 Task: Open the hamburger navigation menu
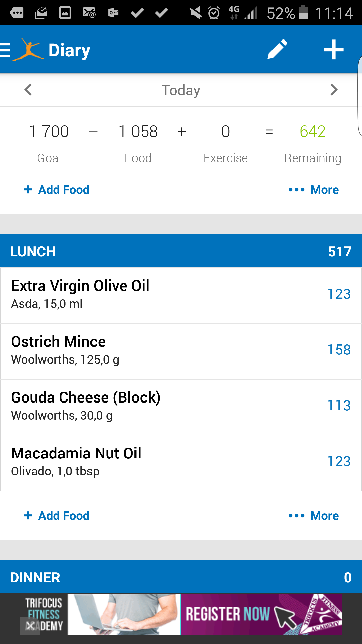coord(5,50)
